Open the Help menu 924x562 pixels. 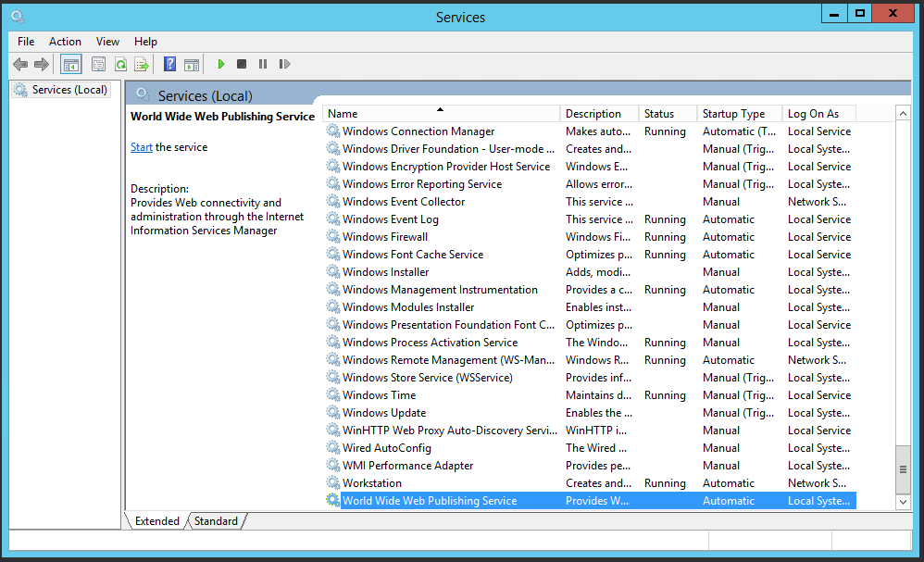(x=145, y=42)
